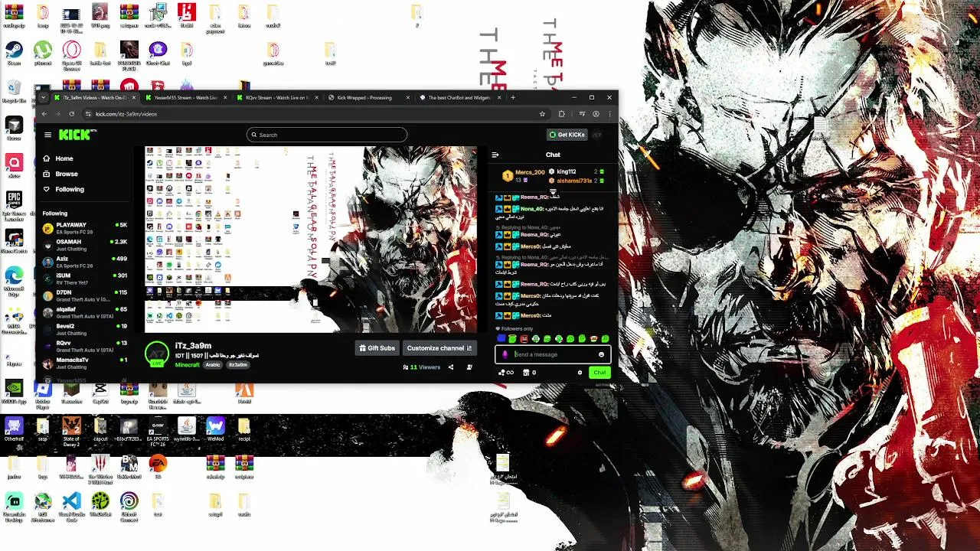The height and width of the screenshot is (551, 980).
Task: Expand the chat leaderboard handle
Action: coord(553,192)
